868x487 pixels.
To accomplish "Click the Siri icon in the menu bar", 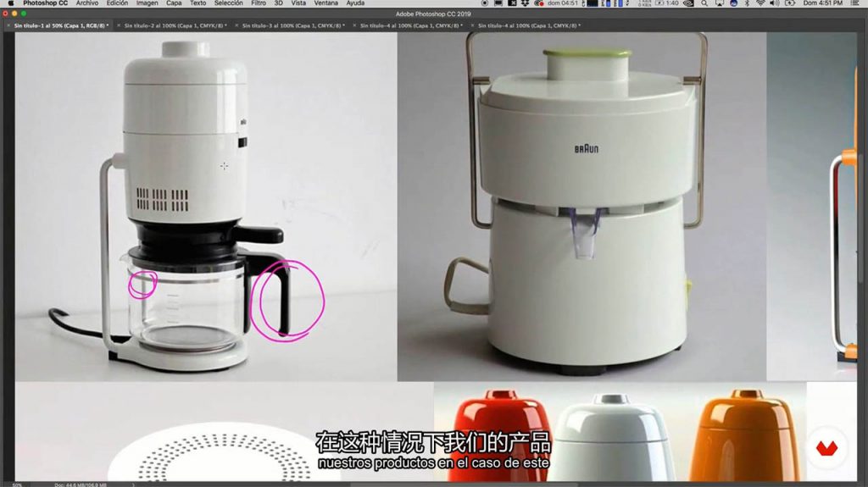I will tap(733, 3).
